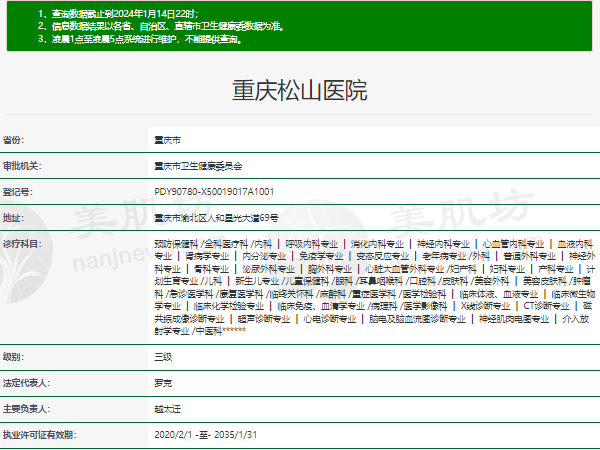Select the 省份 label
The height and width of the screenshot is (450, 600).
pos(13,140)
